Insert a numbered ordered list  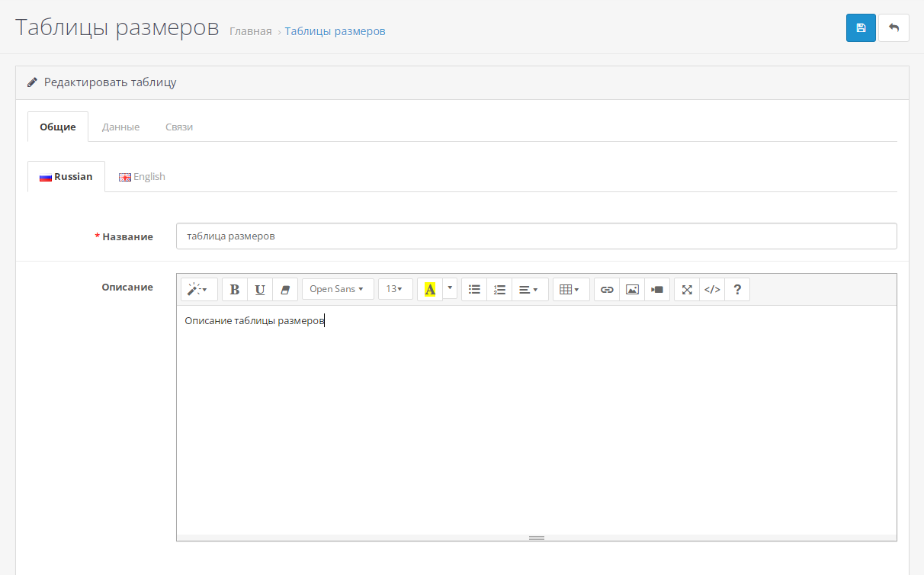(499, 290)
